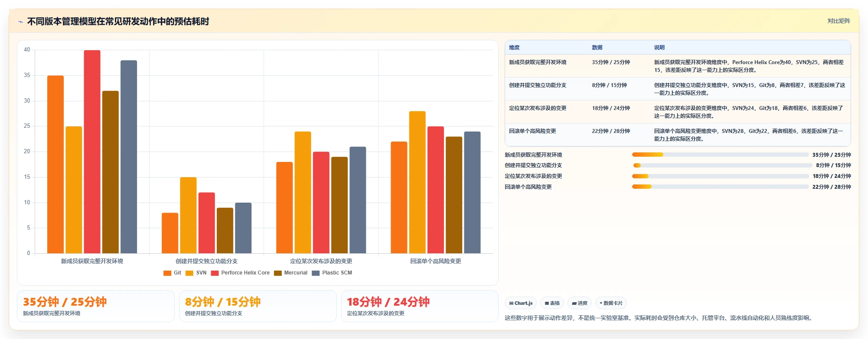868x339 pixels.
Task: Click description mentioning SVN为28, Git为22
Action: tap(749, 135)
